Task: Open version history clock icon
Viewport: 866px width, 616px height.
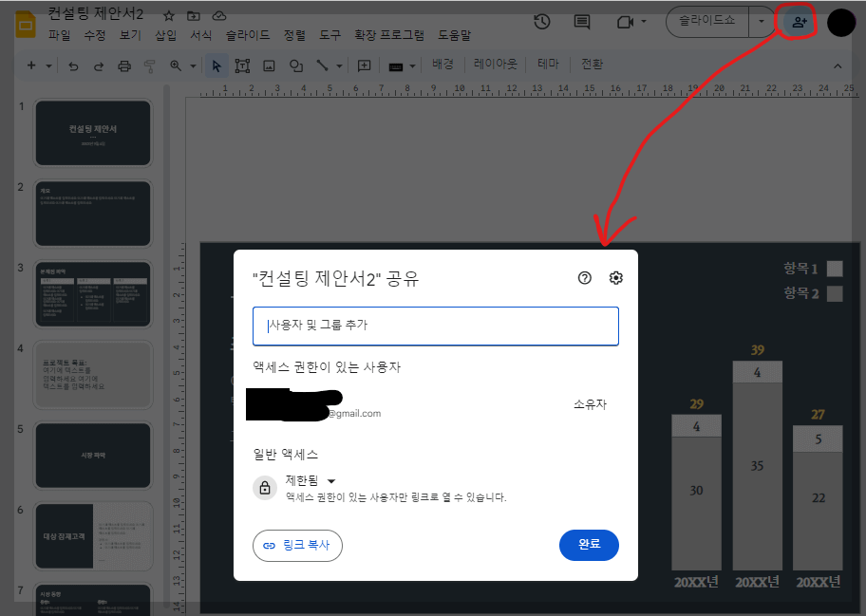Action: click(x=542, y=21)
